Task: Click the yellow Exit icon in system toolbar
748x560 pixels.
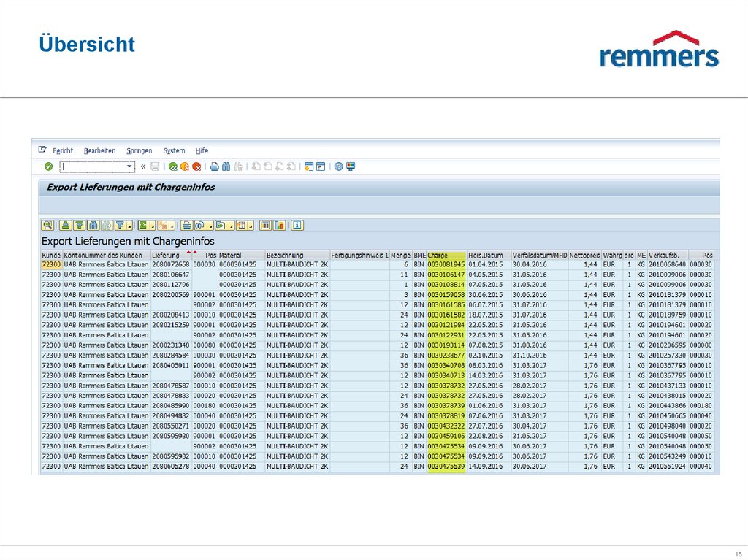Action: pos(185,166)
